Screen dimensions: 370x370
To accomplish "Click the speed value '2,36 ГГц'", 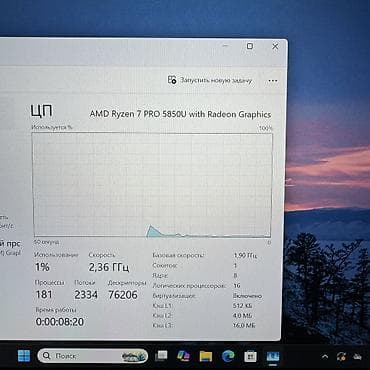I will (109, 267).
